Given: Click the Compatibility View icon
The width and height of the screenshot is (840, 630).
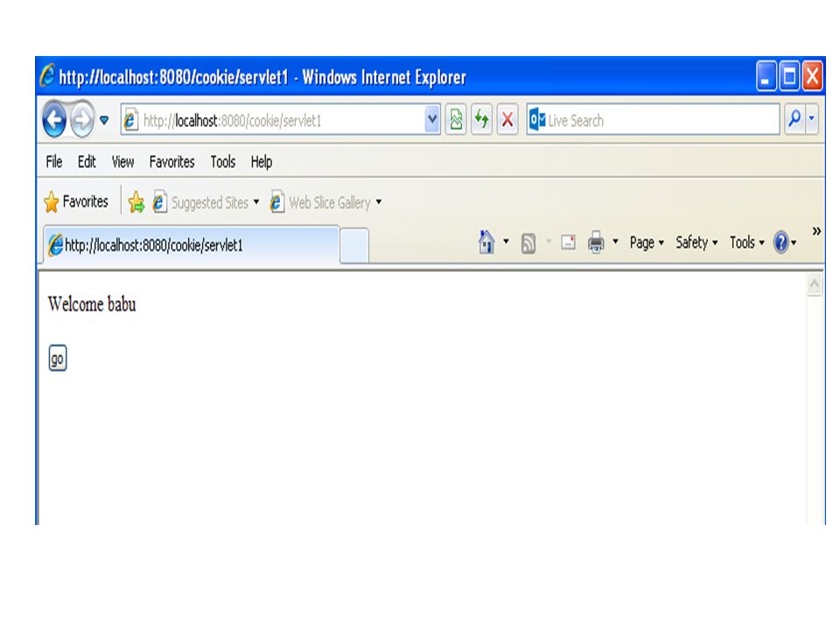Looking at the screenshot, I should pos(456,120).
